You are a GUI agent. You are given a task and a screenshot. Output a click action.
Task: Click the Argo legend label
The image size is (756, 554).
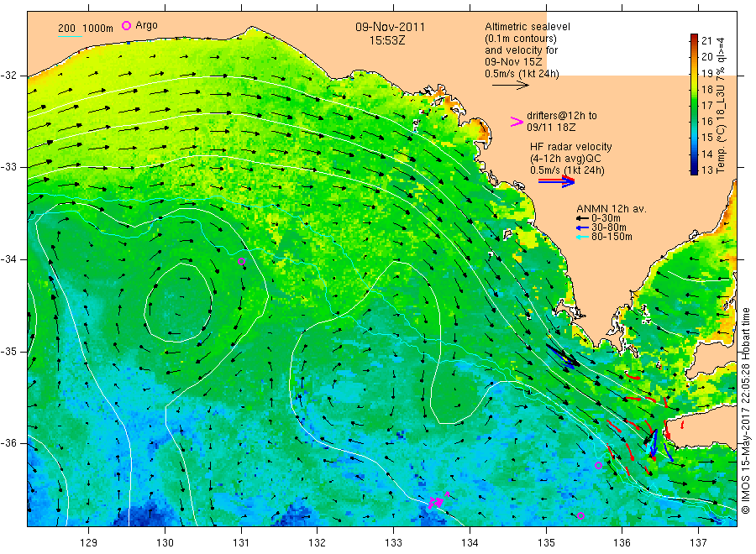pyautogui.click(x=146, y=25)
